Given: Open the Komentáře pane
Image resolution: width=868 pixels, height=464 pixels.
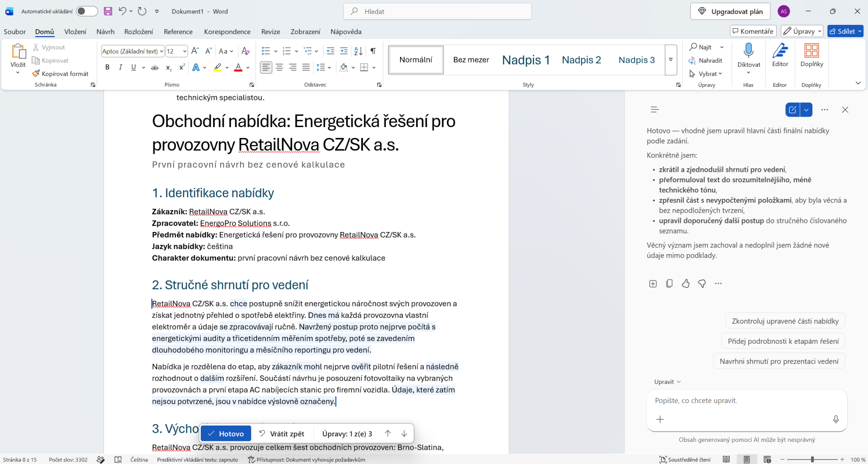Looking at the screenshot, I should [x=753, y=31].
